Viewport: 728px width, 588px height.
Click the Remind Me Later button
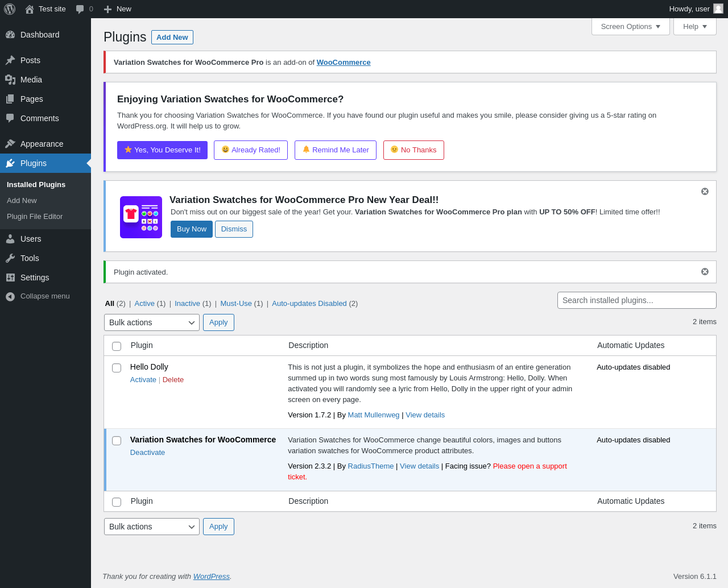pyautogui.click(x=336, y=150)
